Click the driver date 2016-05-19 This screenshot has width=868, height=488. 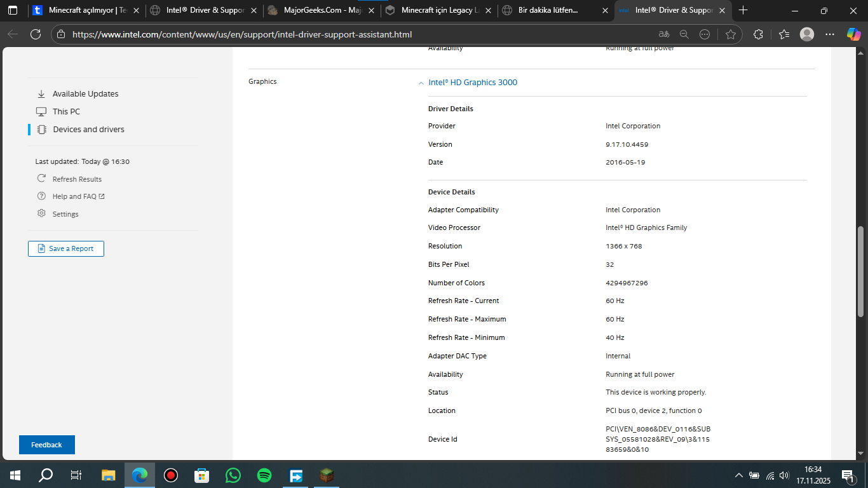tap(625, 163)
